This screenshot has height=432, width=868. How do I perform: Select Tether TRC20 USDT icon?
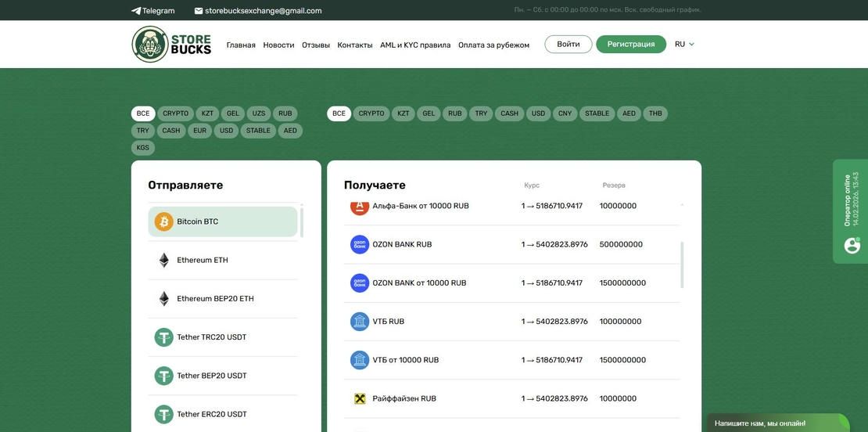[x=163, y=337]
